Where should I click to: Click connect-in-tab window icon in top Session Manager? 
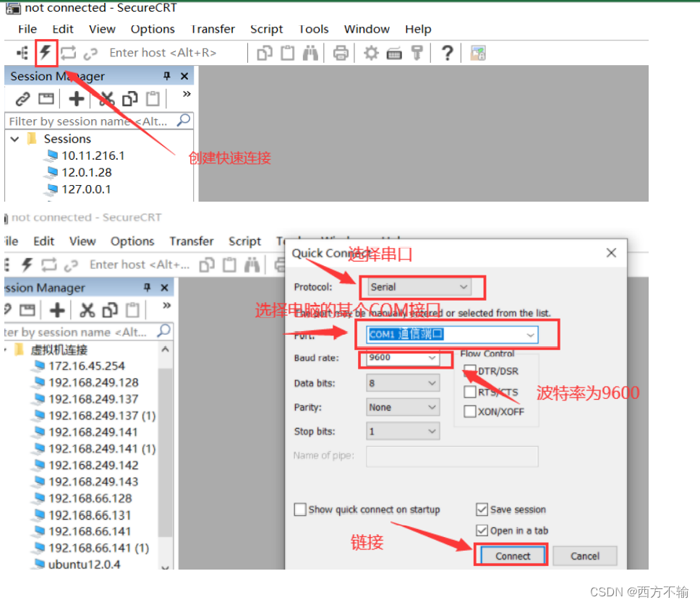46,98
